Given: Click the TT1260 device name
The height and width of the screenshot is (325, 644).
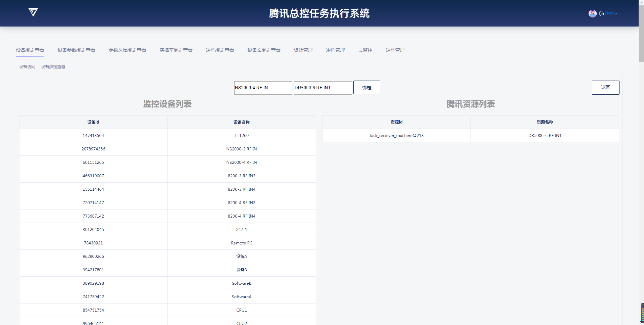Looking at the screenshot, I should (x=241, y=136).
